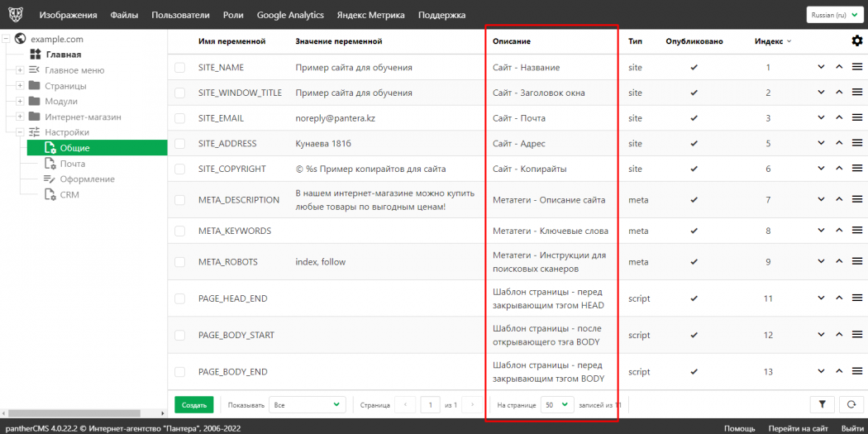Click the filter funnel icon
Screen dimensions: 868x434
823,404
